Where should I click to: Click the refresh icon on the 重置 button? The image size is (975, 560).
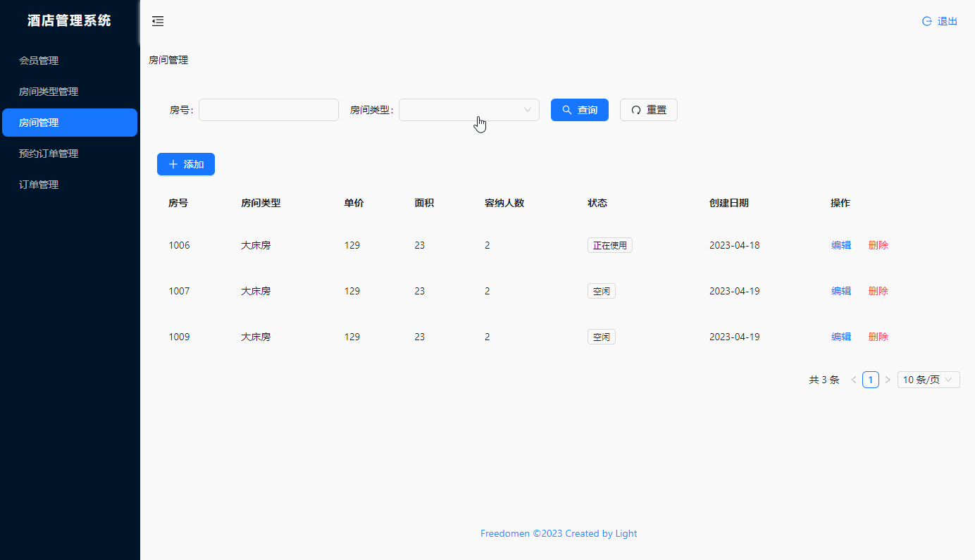[636, 110]
